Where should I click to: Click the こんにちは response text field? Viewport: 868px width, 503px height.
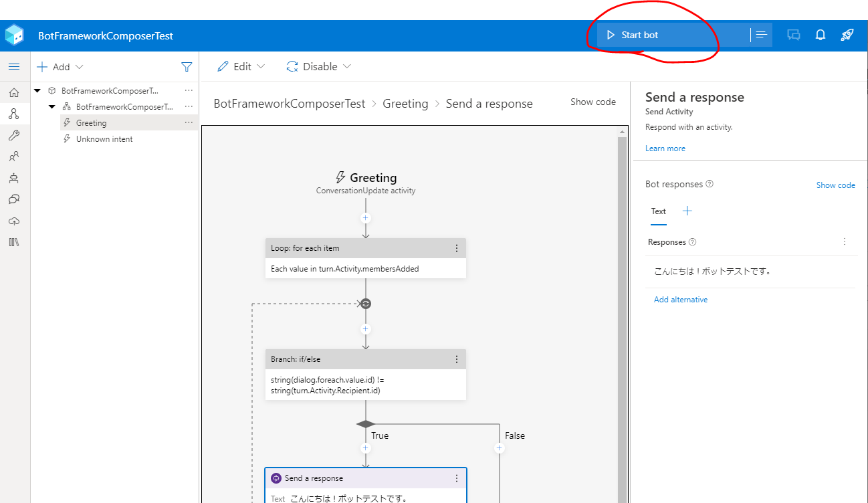(752, 272)
